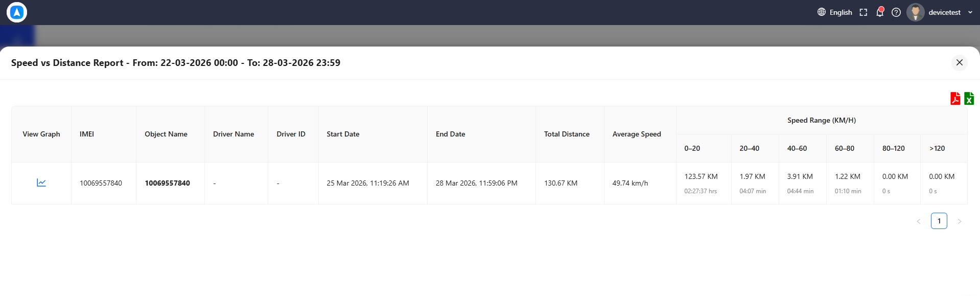
Task: Go to pagination page 1
Action: [x=939, y=221]
